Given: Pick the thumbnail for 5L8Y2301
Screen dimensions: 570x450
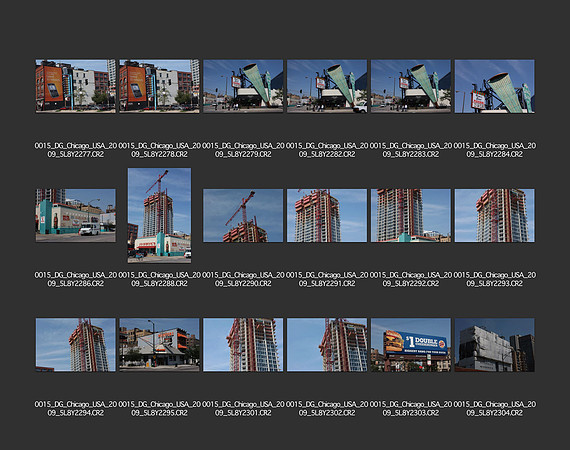Looking at the screenshot, I should [243, 345].
